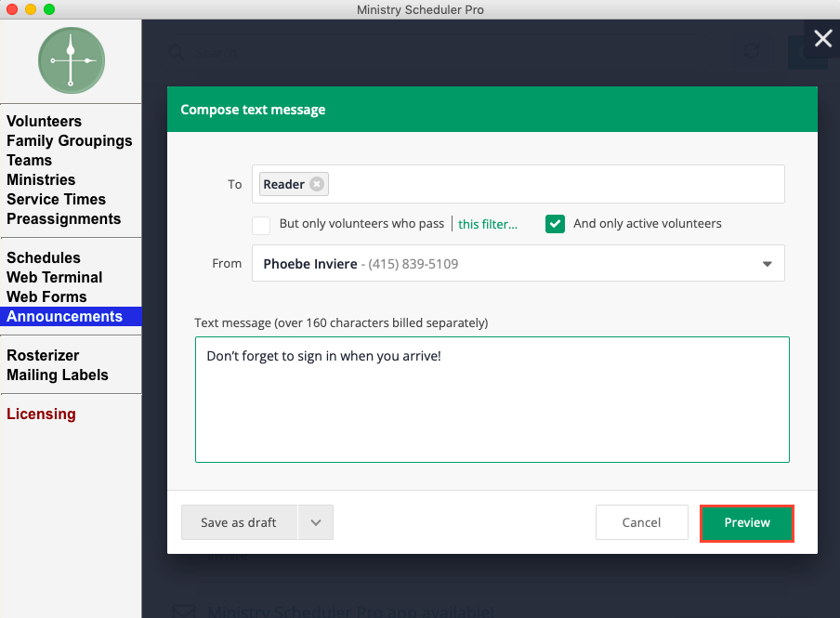The width and height of the screenshot is (840, 618).
Task: Open the Licensing section
Action: pyautogui.click(x=41, y=414)
